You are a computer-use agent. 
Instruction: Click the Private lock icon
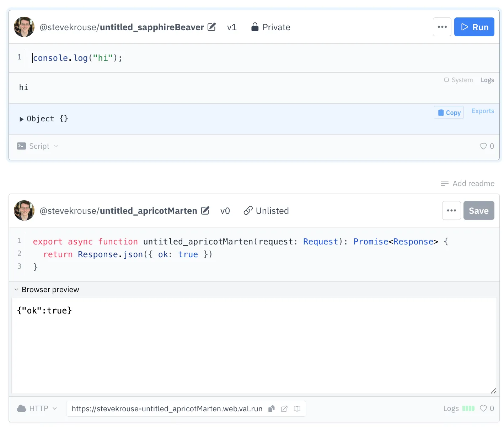(255, 27)
